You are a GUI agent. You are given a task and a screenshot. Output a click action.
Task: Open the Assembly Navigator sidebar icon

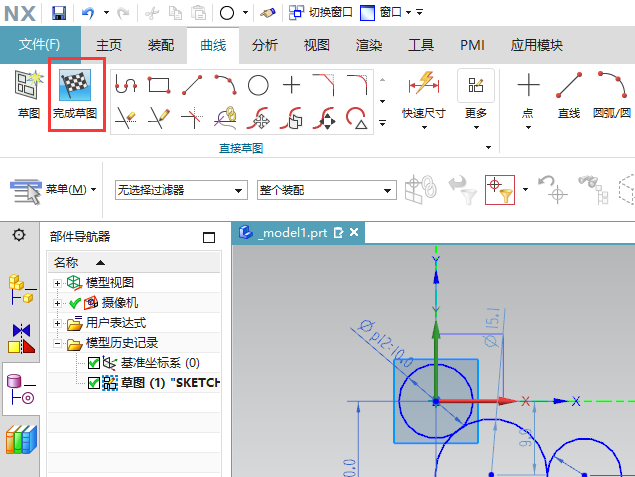tap(21, 287)
